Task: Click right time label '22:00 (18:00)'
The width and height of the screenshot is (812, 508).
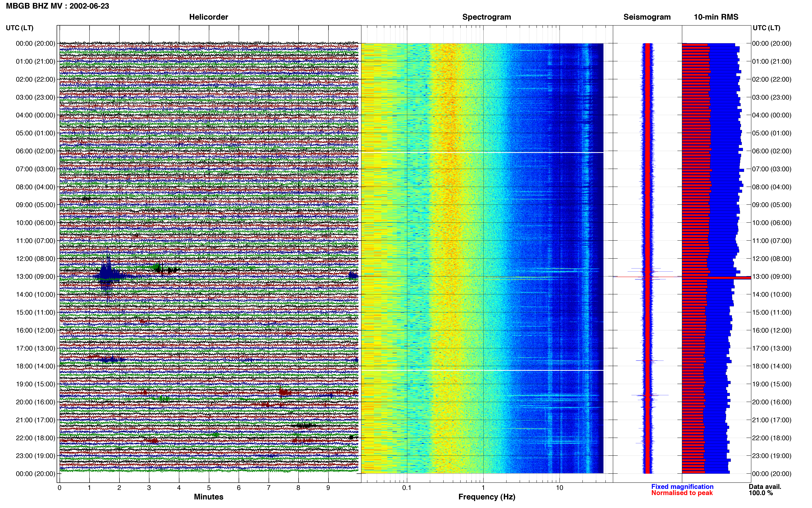Action: coord(772,438)
